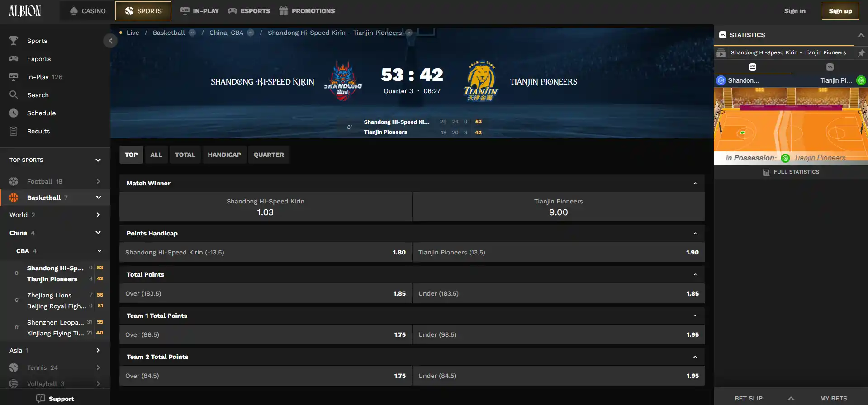Click the Statistics chart icon in panel header
The height and width of the screenshot is (405, 868).
click(723, 35)
